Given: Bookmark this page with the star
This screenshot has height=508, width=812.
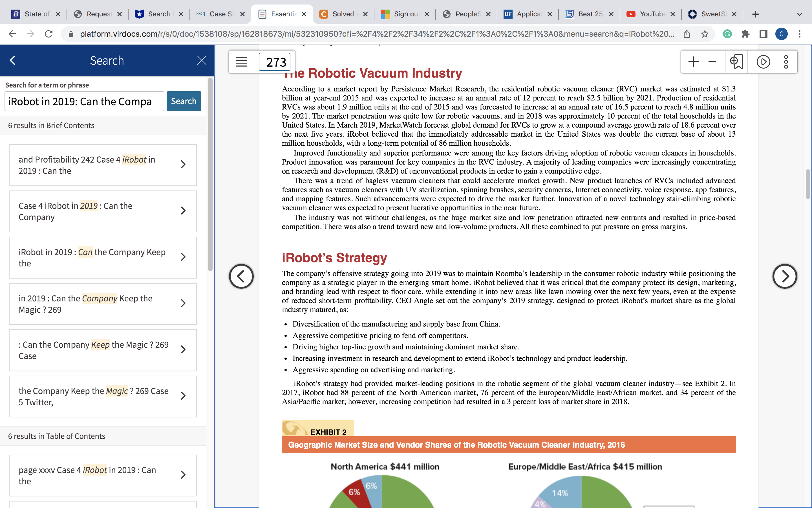Looking at the screenshot, I should tap(705, 34).
